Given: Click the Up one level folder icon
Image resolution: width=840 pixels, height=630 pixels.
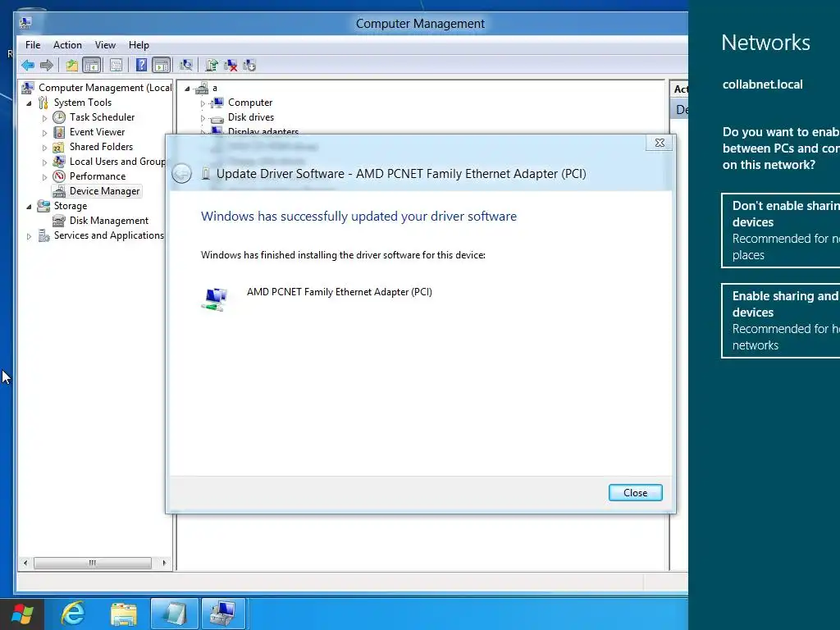Looking at the screenshot, I should pyautogui.click(x=72, y=66).
